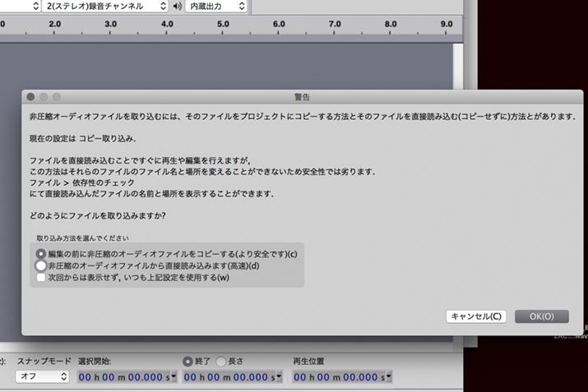The image size is (588, 392).
Task: Open the 2(ステレオ)録音チャンネル dropdown
Action: pyautogui.click(x=107, y=7)
